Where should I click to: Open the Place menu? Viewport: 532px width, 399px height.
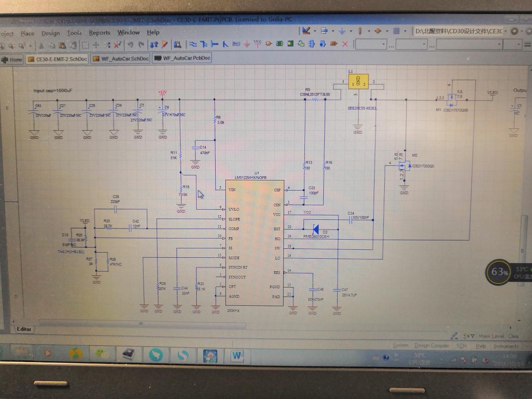[x=28, y=33]
